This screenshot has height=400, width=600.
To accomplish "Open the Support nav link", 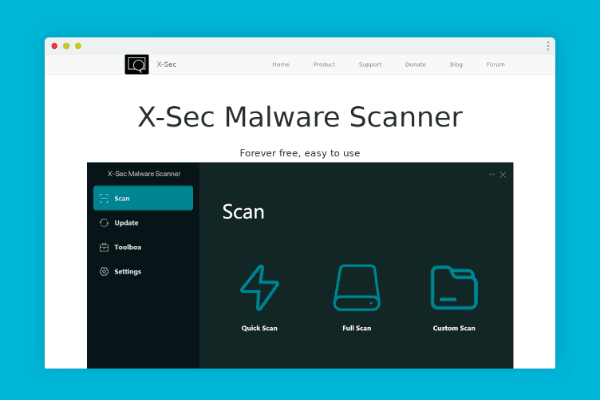I will point(370,64).
